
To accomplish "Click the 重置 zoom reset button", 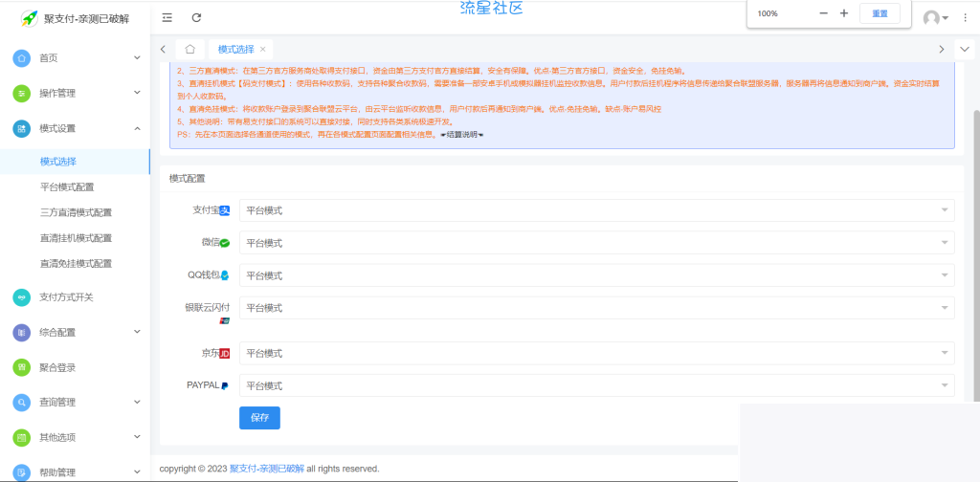I will [x=880, y=13].
